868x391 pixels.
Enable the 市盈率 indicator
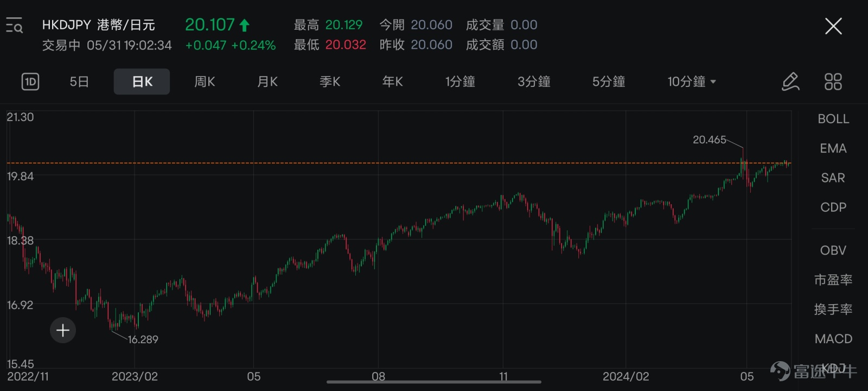833,280
